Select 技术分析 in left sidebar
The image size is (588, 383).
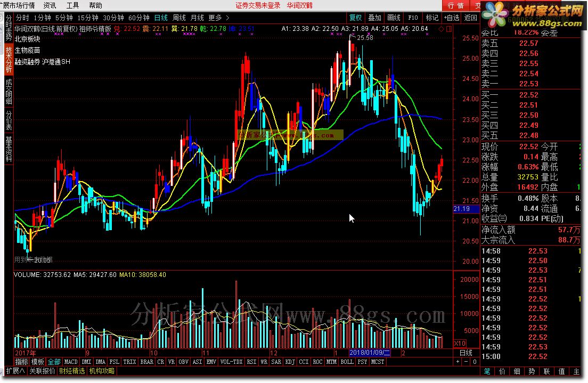9,59
